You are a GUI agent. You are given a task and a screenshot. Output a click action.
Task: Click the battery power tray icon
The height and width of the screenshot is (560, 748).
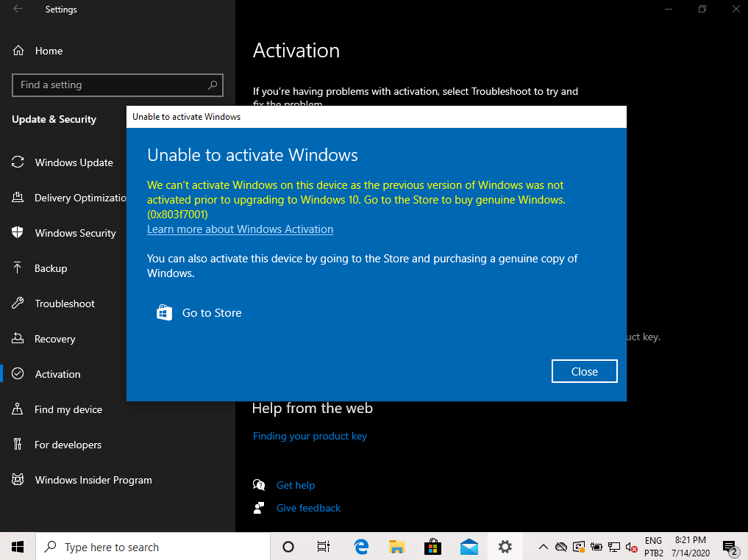(596, 547)
